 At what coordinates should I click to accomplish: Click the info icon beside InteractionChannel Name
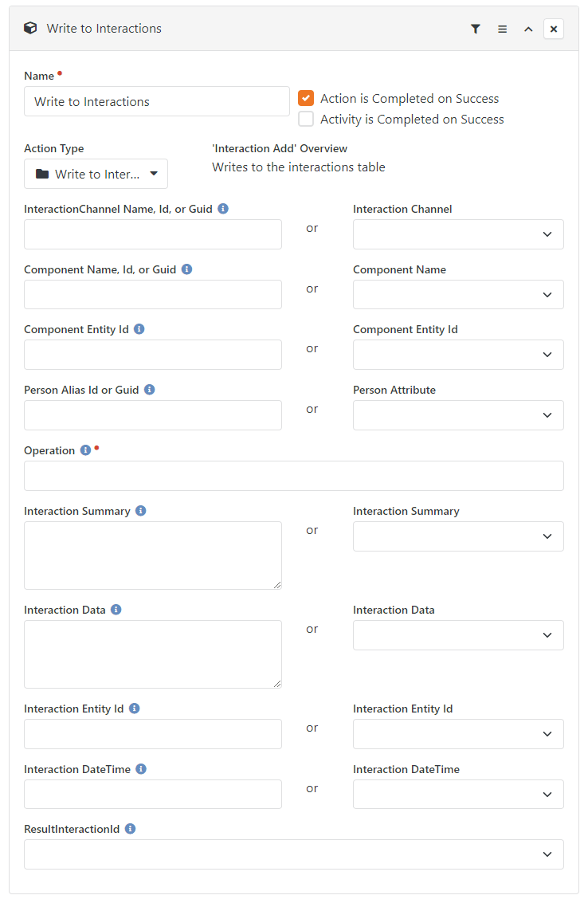(223, 209)
